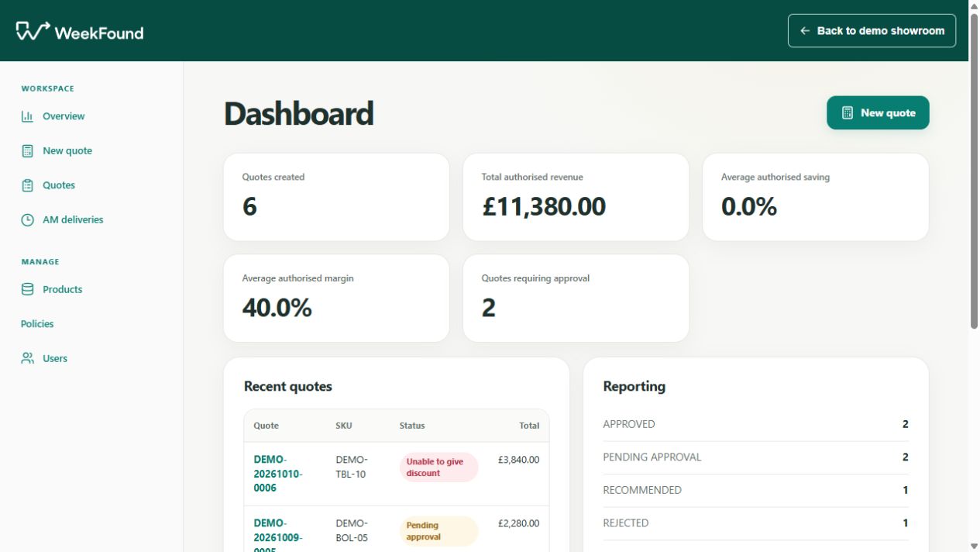Click the APPROVED reporting row

755,425
